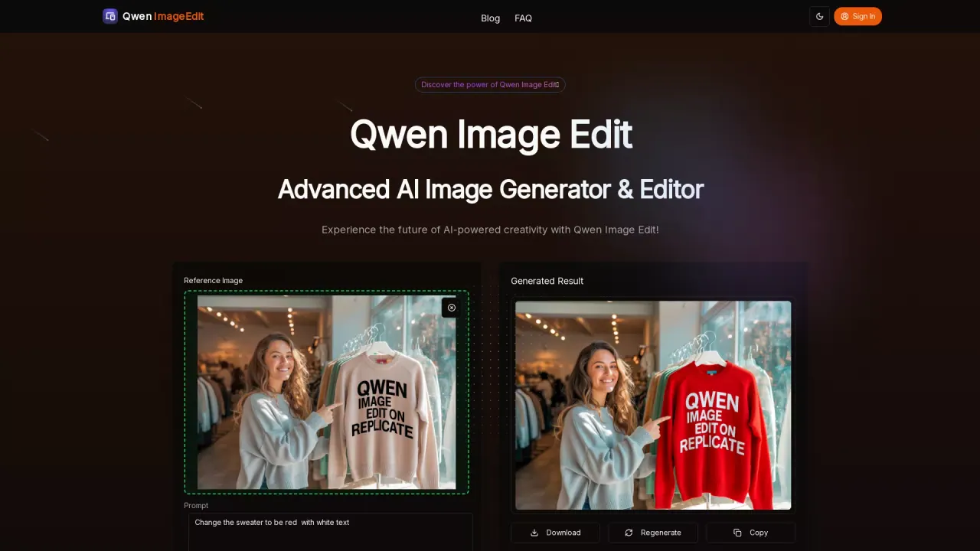Click the 'Reference Image' label

point(214,281)
